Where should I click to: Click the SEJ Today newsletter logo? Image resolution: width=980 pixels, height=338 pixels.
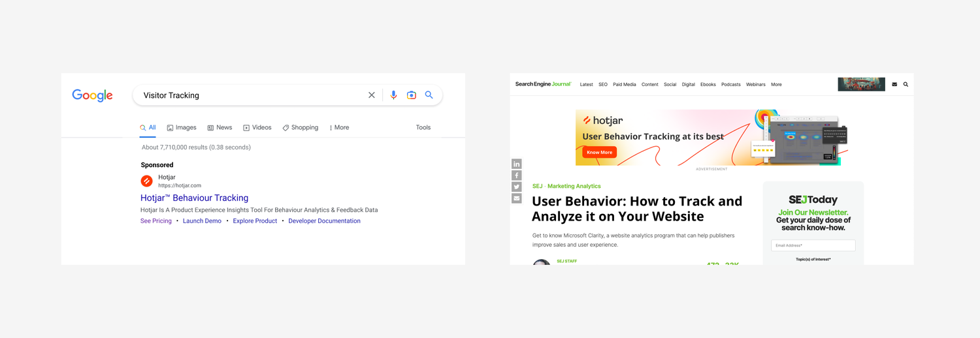tap(813, 200)
